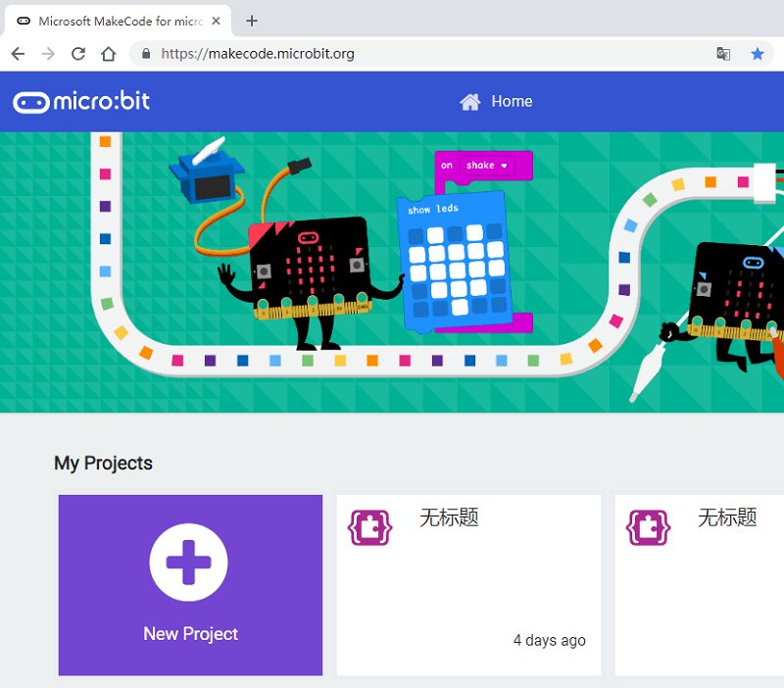Open the first 无标题 project card

[468, 585]
